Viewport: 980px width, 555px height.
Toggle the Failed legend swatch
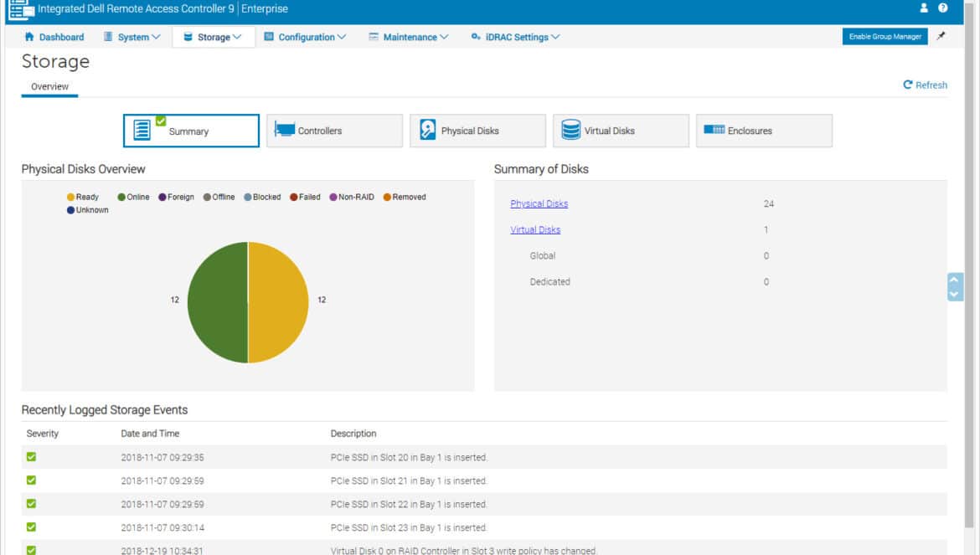click(x=294, y=198)
